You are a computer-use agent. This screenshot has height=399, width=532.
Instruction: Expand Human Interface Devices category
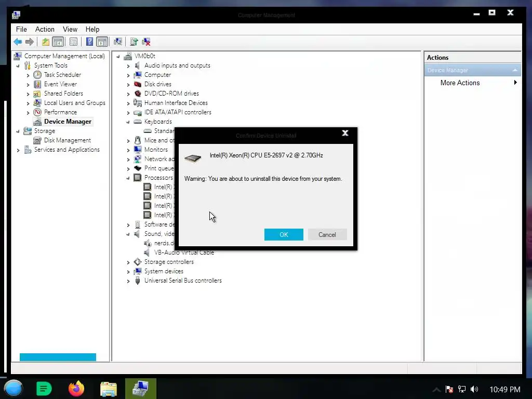(x=128, y=103)
